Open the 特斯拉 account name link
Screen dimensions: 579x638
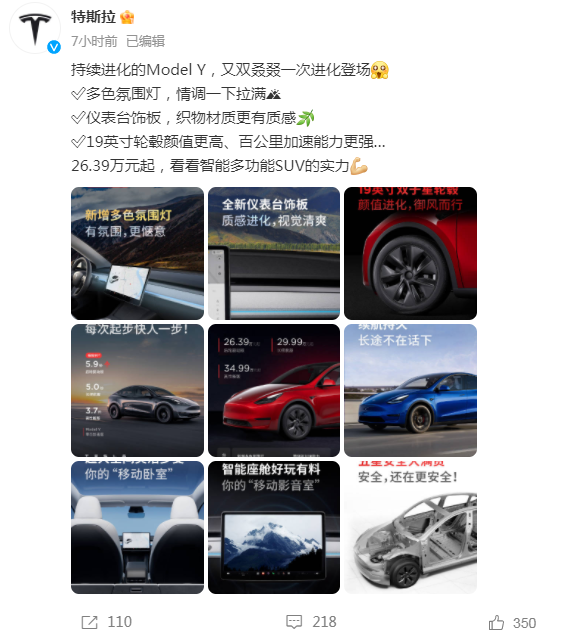(94, 17)
